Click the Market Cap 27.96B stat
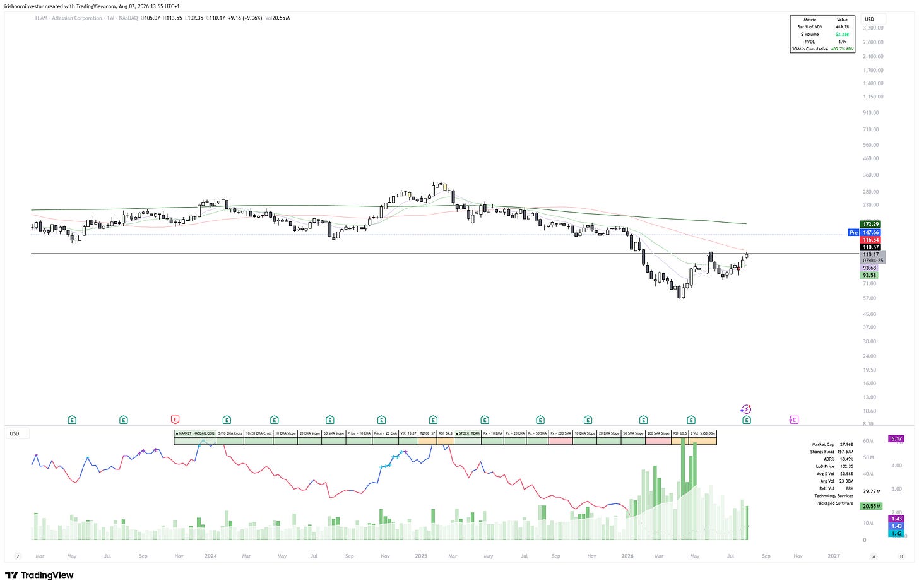This screenshot has height=588, width=919. click(832, 444)
